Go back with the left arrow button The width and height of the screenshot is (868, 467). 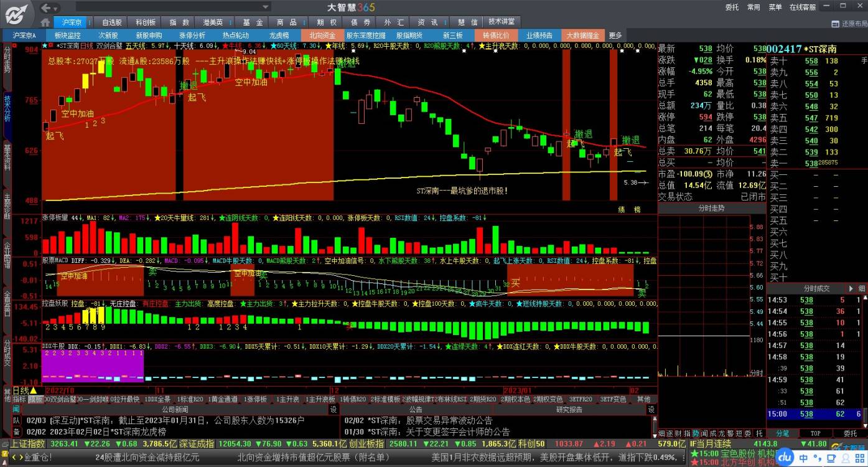click(x=45, y=7)
